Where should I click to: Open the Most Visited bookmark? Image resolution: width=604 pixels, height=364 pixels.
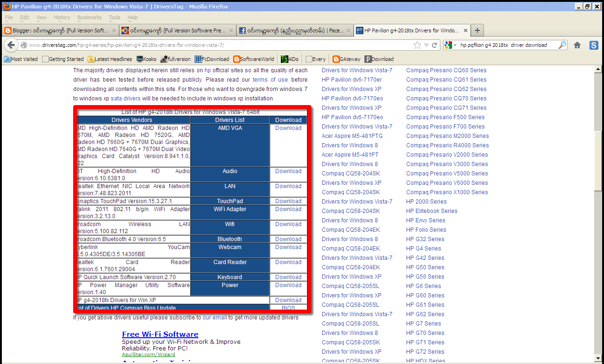point(21,59)
